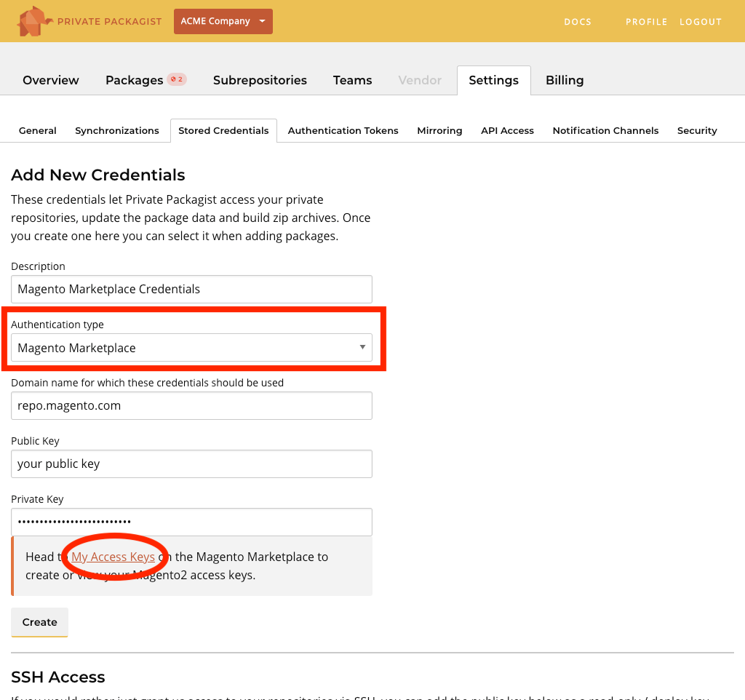The width and height of the screenshot is (745, 700).
Task: Click the My Access Keys link
Action: coord(114,557)
